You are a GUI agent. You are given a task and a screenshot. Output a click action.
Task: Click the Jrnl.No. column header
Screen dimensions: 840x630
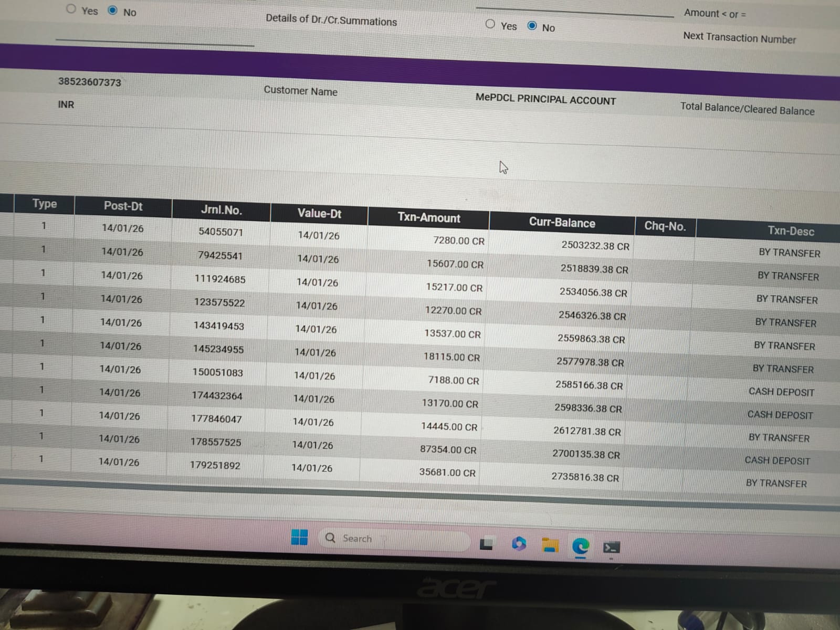click(221, 210)
